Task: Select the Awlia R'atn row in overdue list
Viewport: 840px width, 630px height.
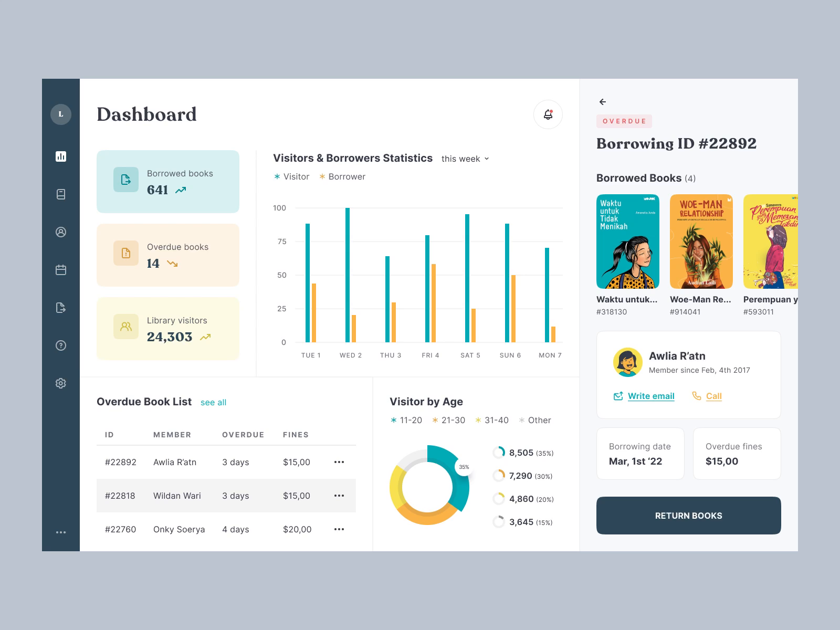Action: point(226,462)
